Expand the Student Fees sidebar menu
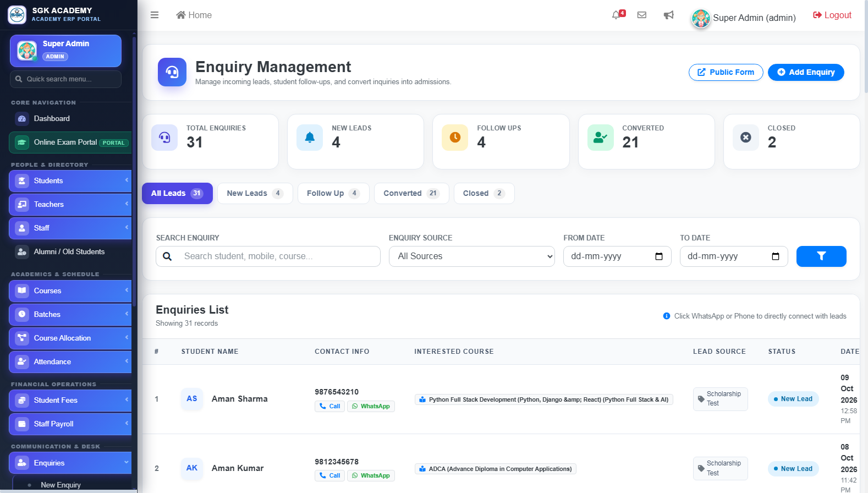The height and width of the screenshot is (493, 868). click(x=70, y=400)
